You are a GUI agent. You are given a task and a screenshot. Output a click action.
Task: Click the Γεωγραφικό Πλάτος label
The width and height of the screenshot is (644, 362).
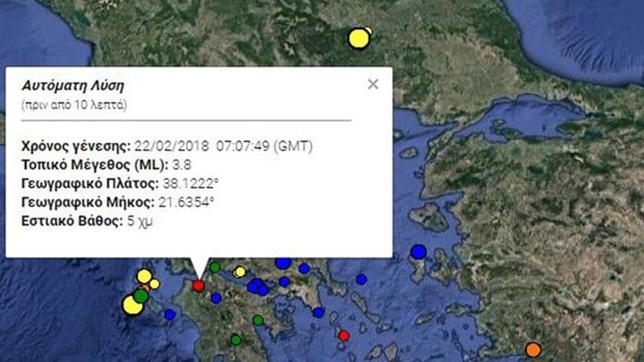(90, 183)
